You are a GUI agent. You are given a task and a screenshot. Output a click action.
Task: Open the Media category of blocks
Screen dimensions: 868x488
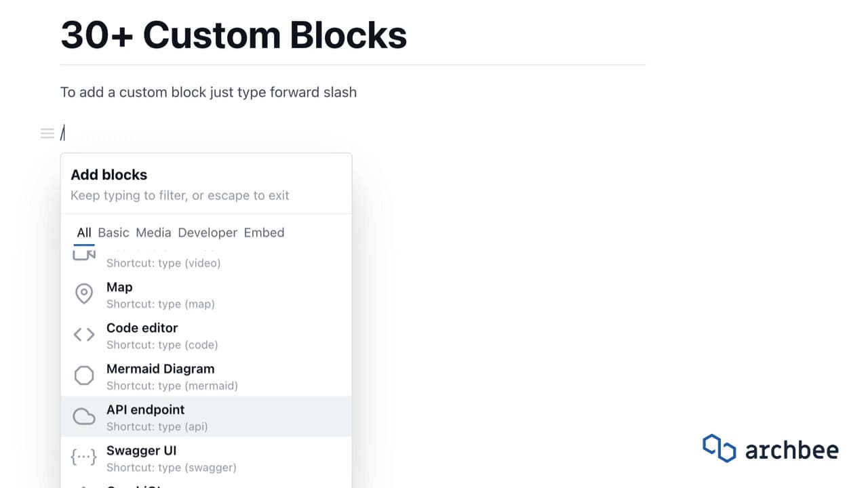(153, 232)
